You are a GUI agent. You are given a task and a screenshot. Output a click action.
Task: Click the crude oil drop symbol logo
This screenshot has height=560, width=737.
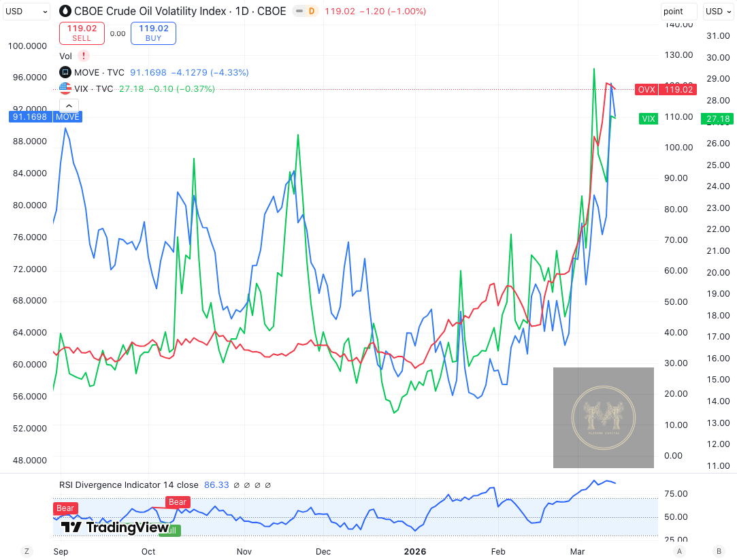click(65, 11)
